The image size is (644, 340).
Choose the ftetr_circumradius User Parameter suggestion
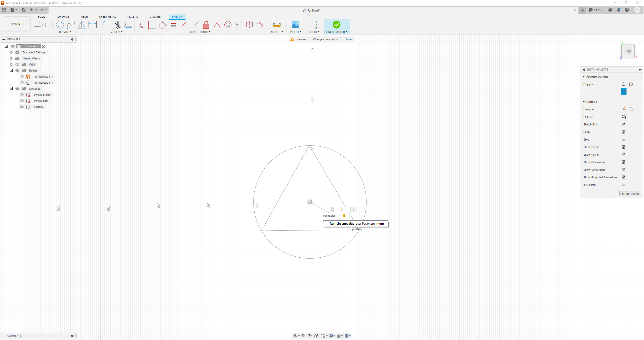click(x=356, y=224)
